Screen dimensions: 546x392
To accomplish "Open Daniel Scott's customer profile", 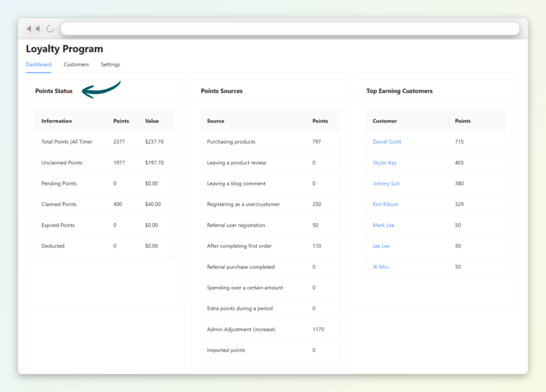I will point(387,142).
